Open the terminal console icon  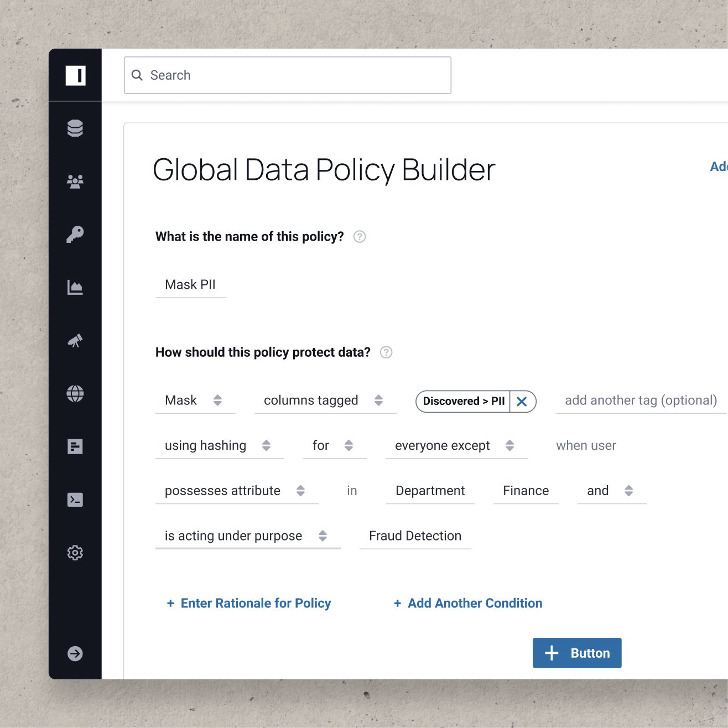coord(75,500)
